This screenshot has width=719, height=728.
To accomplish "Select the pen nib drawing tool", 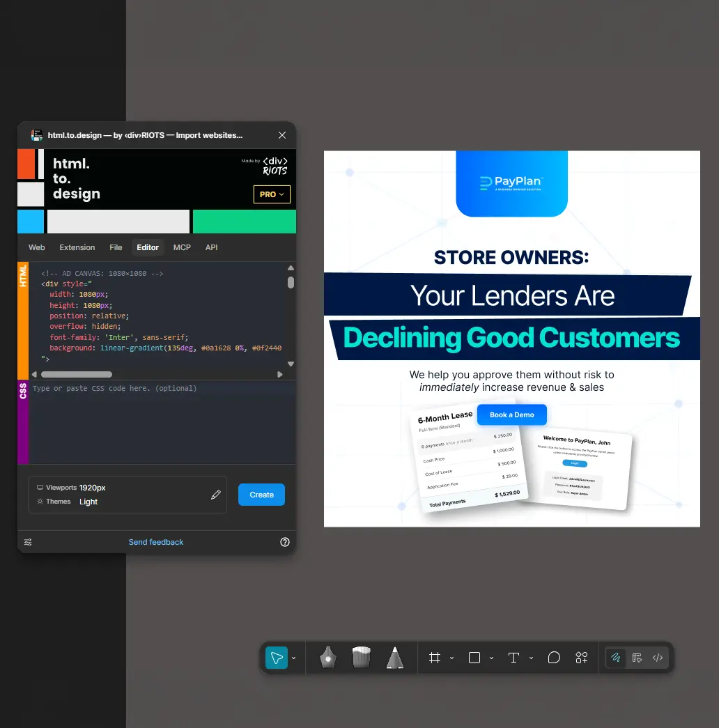I will tap(328, 657).
